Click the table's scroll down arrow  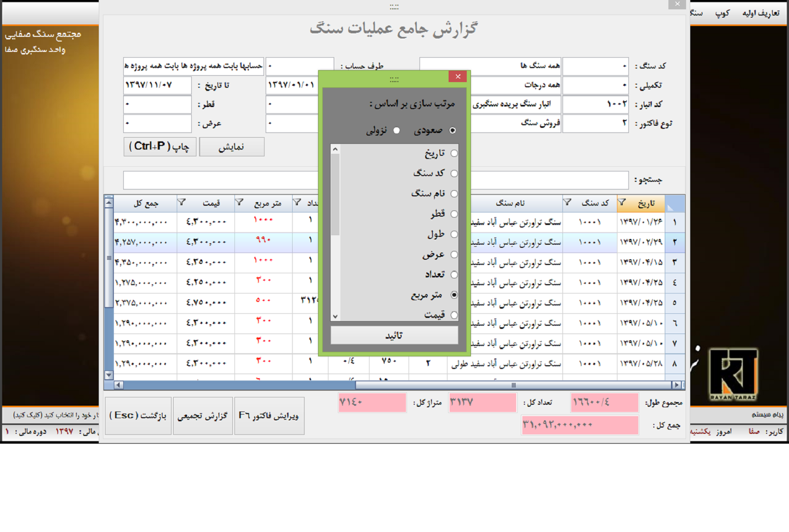coord(109,375)
